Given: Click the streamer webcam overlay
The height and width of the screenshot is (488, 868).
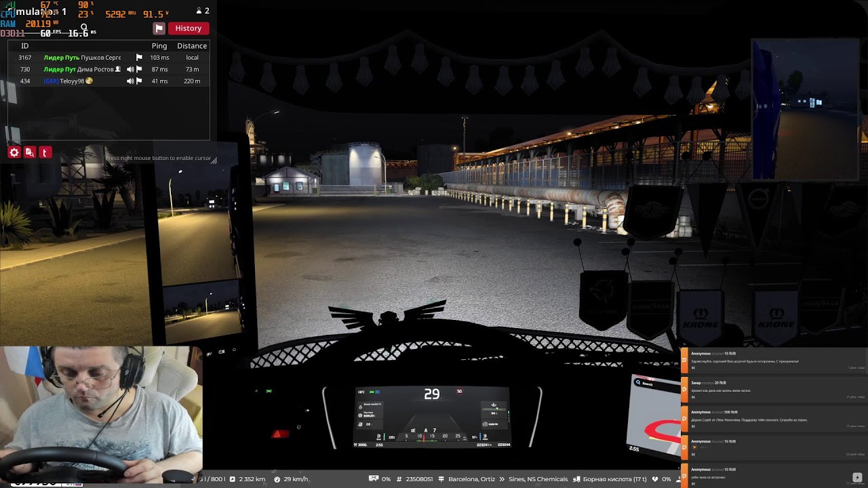Looking at the screenshot, I should (101, 415).
